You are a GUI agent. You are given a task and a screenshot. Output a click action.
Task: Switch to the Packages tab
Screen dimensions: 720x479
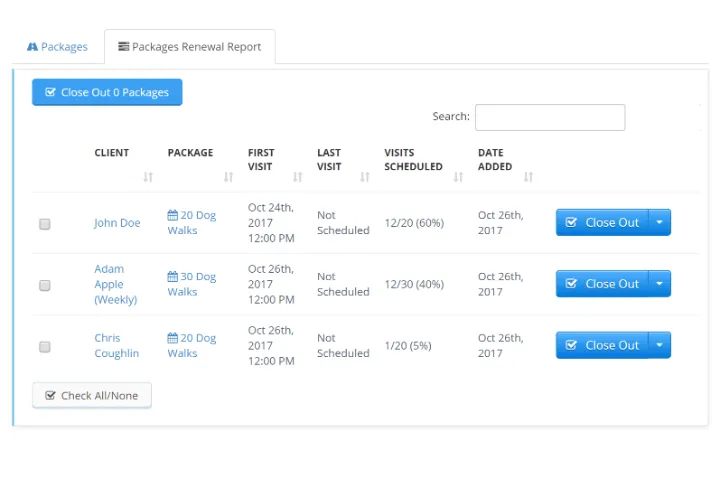coord(57,47)
